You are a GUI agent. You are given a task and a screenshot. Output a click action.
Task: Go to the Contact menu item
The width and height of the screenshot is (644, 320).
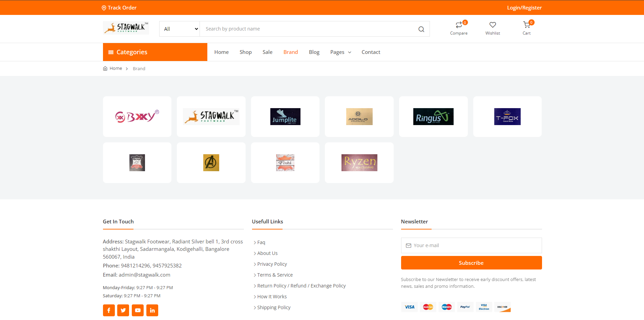(x=371, y=52)
